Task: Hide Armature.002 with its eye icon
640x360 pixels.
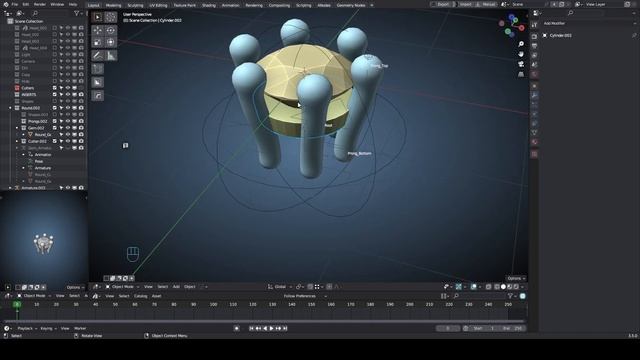Action: tap(68, 188)
